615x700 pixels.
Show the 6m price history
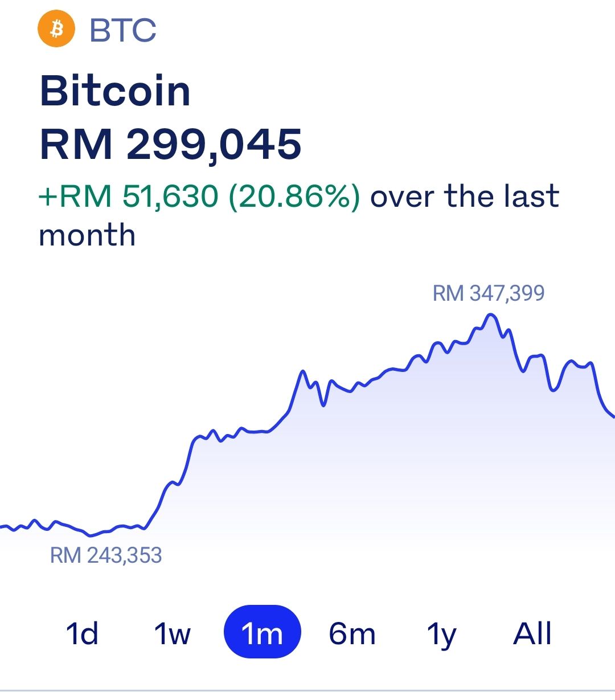352,633
